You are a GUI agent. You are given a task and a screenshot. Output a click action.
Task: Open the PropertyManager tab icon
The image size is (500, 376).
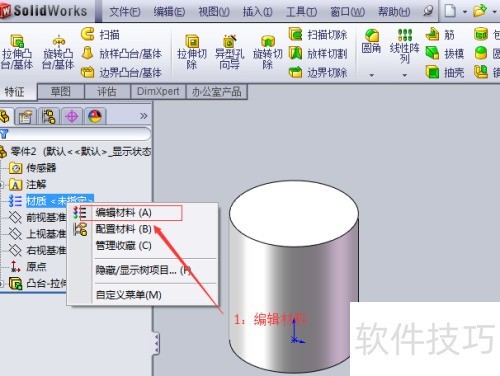tap(25, 116)
